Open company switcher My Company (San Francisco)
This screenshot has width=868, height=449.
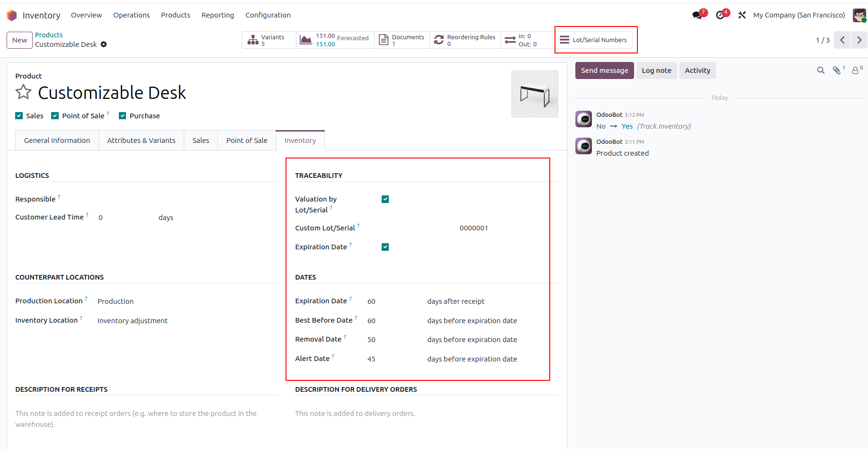coord(799,15)
